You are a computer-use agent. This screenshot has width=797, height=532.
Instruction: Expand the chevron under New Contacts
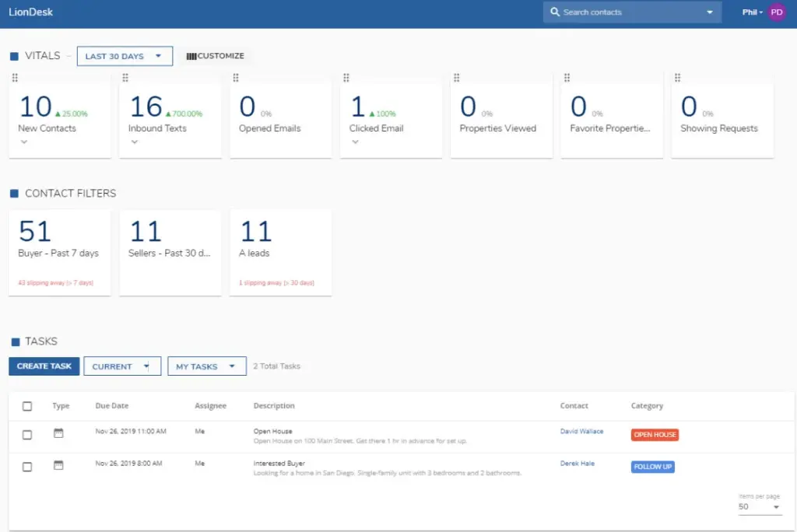[24, 142]
